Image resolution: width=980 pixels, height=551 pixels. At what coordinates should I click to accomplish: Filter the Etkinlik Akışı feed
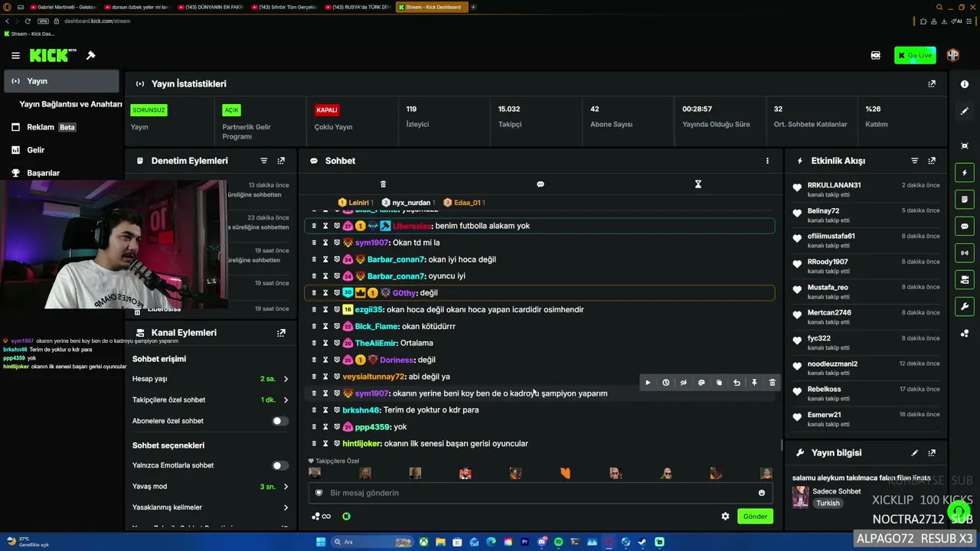click(914, 161)
